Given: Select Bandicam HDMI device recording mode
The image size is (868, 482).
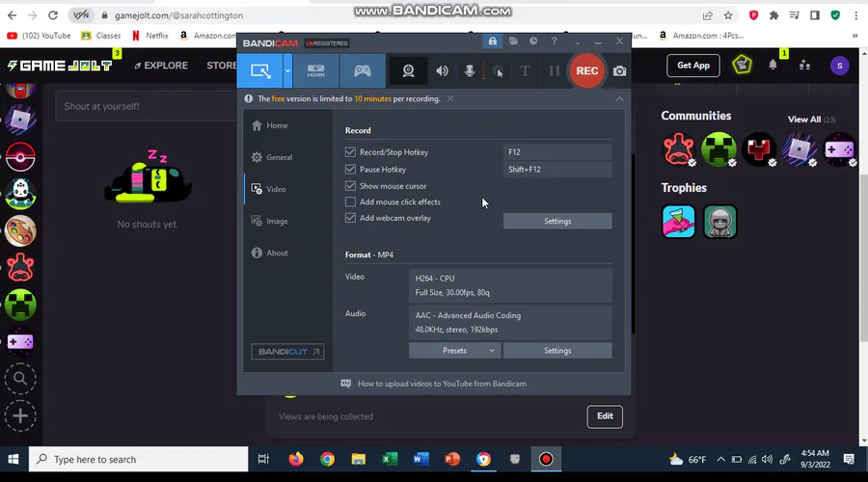Looking at the screenshot, I should click(315, 70).
